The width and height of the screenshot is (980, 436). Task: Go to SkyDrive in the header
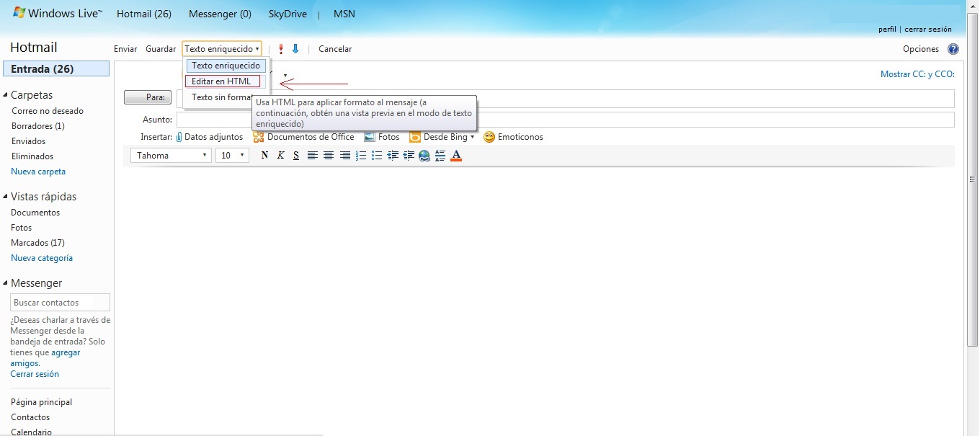pos(288,14)
